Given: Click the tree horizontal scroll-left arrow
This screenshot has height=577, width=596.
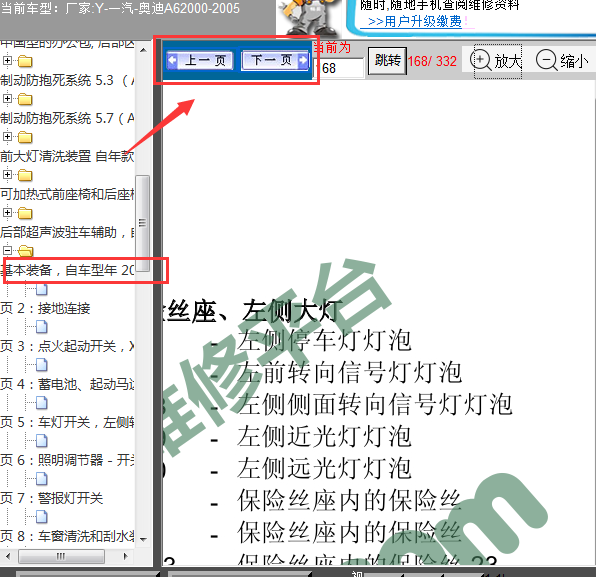Looking at the screenshot, I should click(8, 556).
